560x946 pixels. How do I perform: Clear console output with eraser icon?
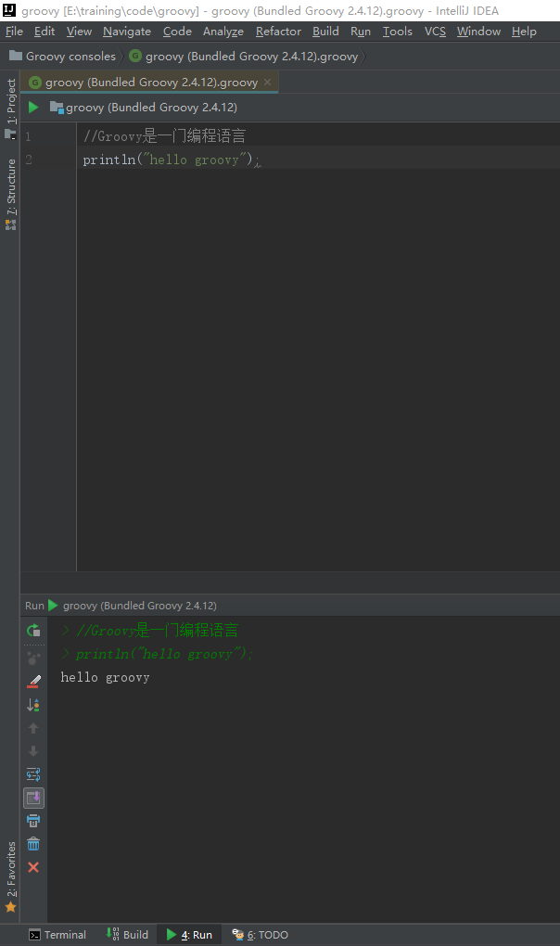(x=33, y=682)
